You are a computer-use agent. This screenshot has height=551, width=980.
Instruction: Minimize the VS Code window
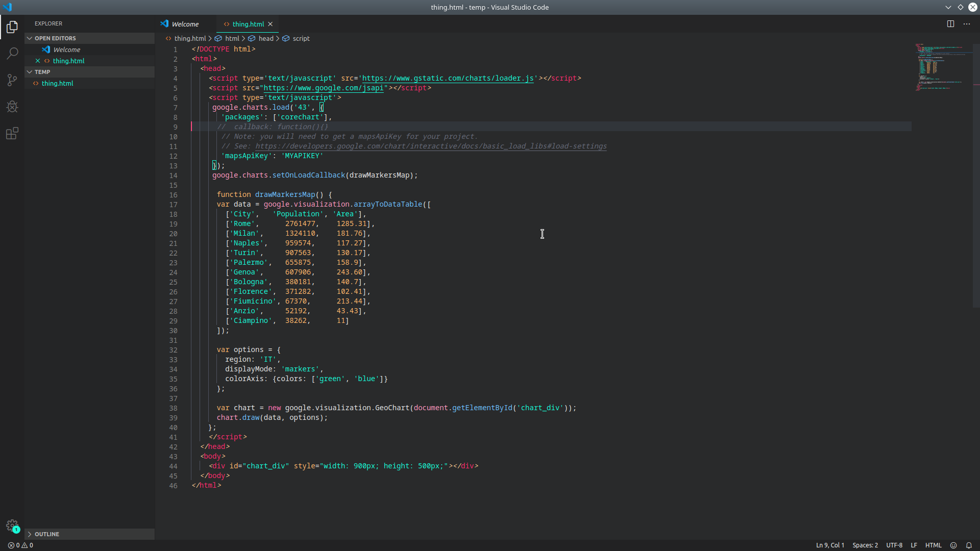[948, 7]
